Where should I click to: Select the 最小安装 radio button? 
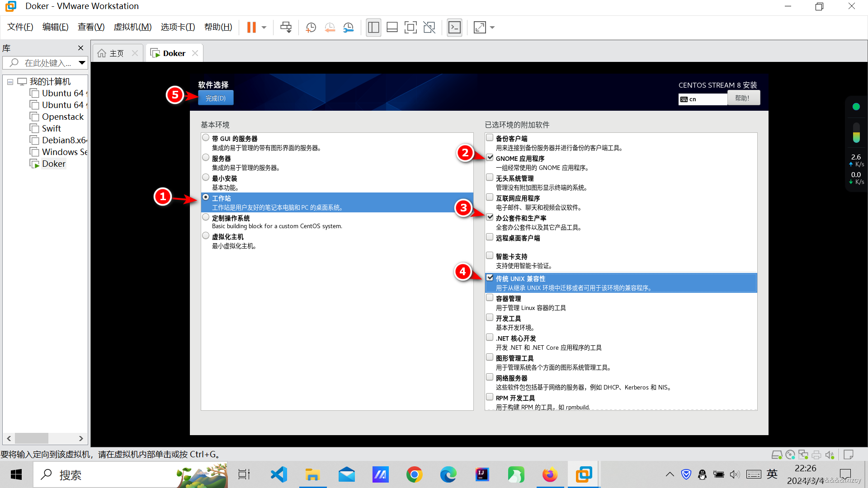click(x=206, y=178)
